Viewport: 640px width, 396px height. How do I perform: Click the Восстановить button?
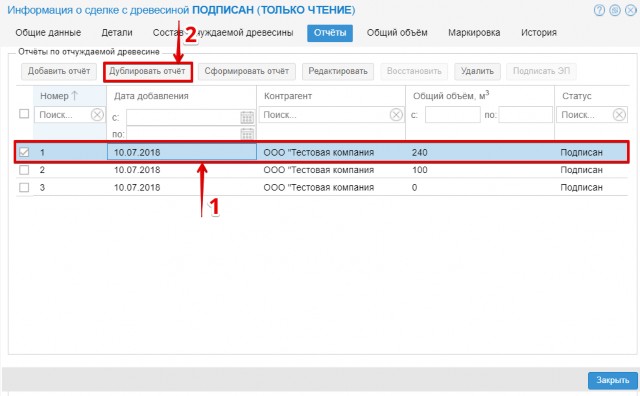(x=414, y=71)
